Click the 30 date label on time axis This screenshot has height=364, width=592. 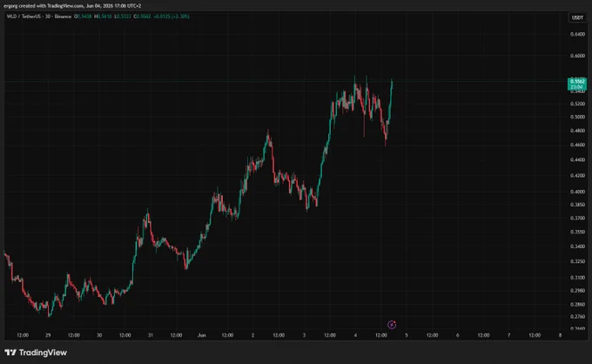(99, 335)
